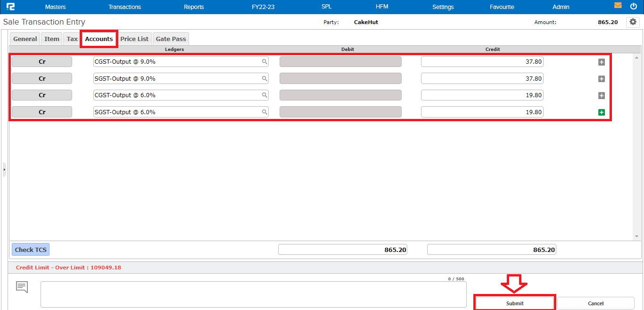Toggle Cr on the first ledger row
The width and height of the screenshot is (644, 310).
(41, 61)
